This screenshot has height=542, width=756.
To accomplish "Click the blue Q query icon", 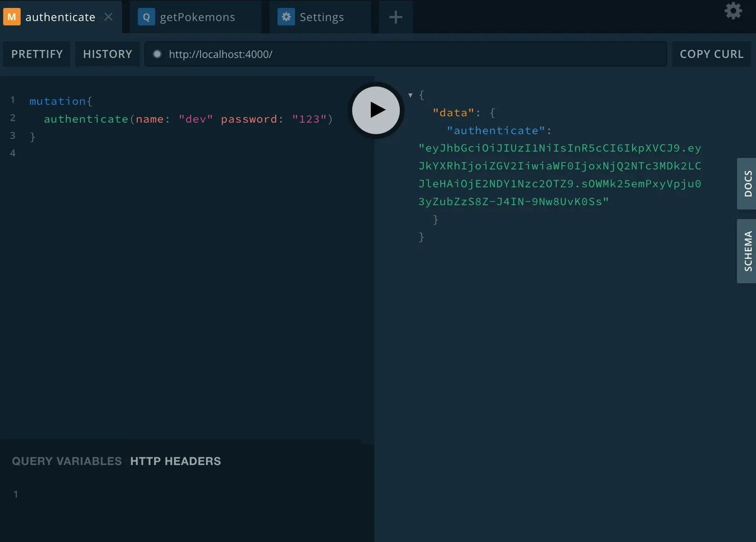I will (146, 17).
